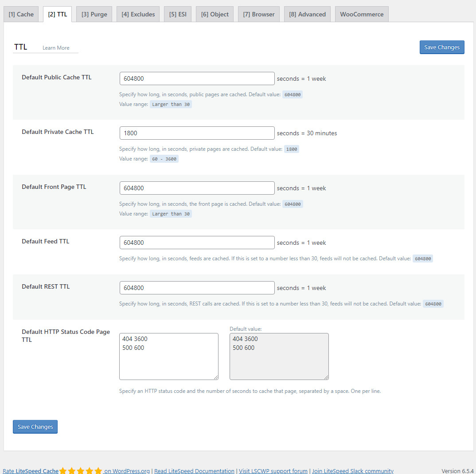Select the Advanced settings tab
The height and width of the screenshot is (474, 476).
pos(307,14)
